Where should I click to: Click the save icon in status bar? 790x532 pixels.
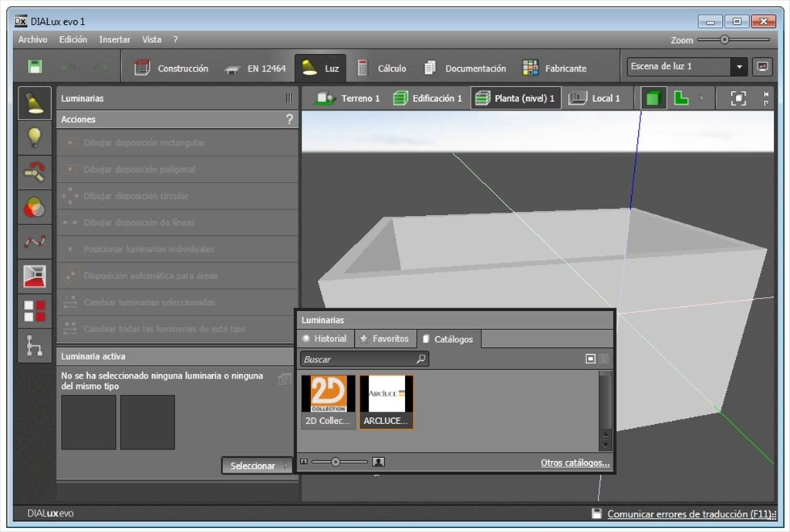[596, 513]
